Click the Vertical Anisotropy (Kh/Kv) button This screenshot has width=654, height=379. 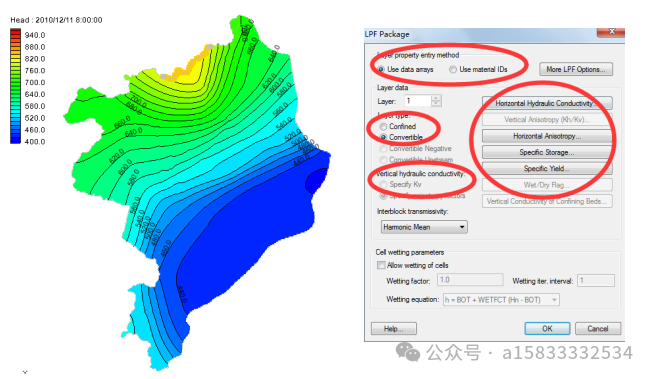(547, 120)
